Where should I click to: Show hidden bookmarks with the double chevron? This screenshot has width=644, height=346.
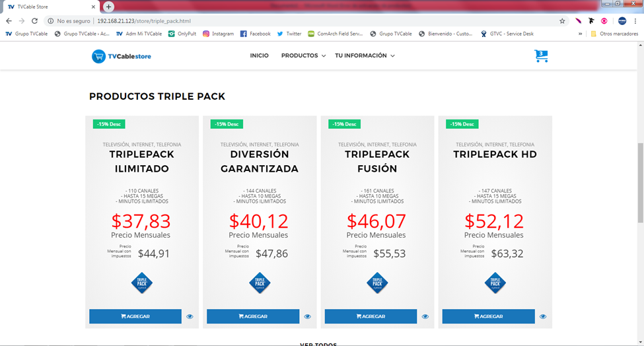(x=580, y=34)
